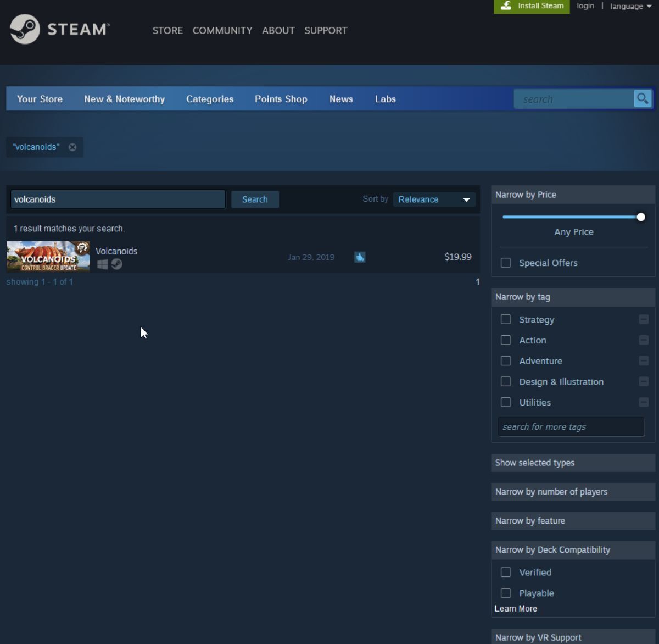
Task: Click the Any Price slider handle
Action: (641, 217)
